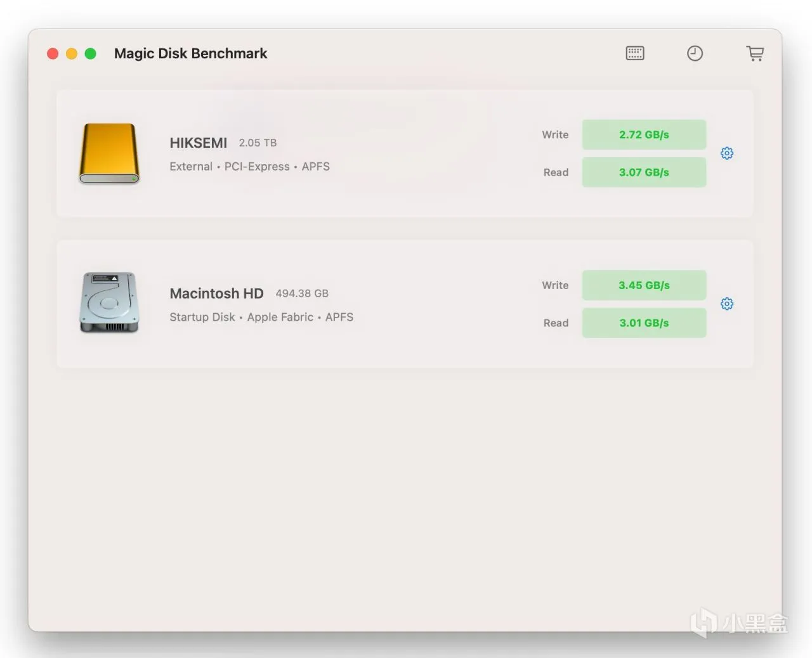Click the External PCI-Express APFS description
The height and width of the screenshot is (658, 812).
pyautogui.click(x=249, y=167)
